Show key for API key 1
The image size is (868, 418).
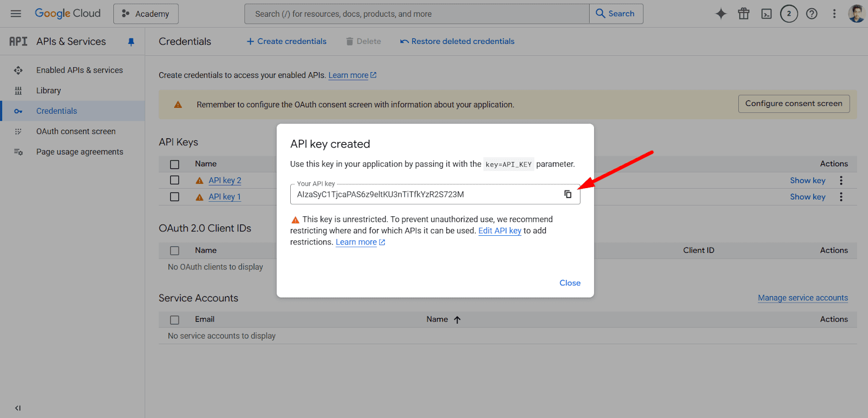(x=808, y=197)
